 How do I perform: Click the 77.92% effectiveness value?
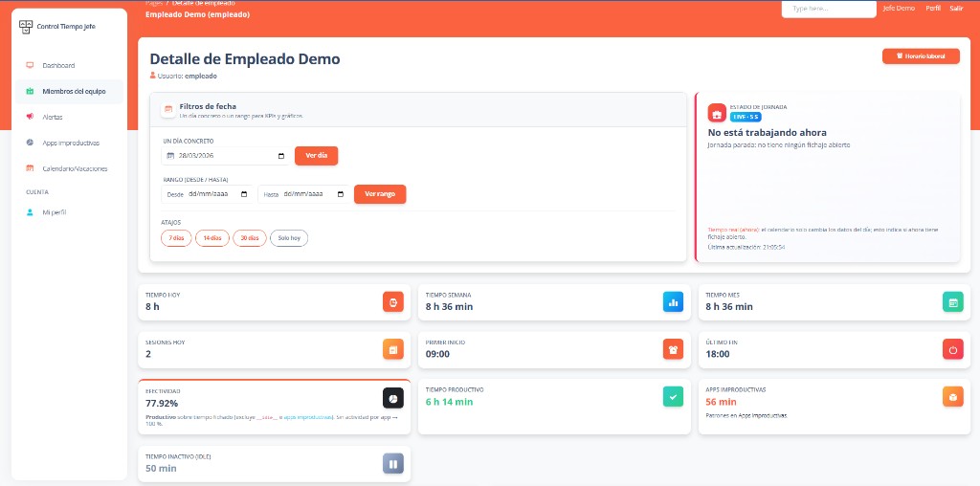point(162,403)
